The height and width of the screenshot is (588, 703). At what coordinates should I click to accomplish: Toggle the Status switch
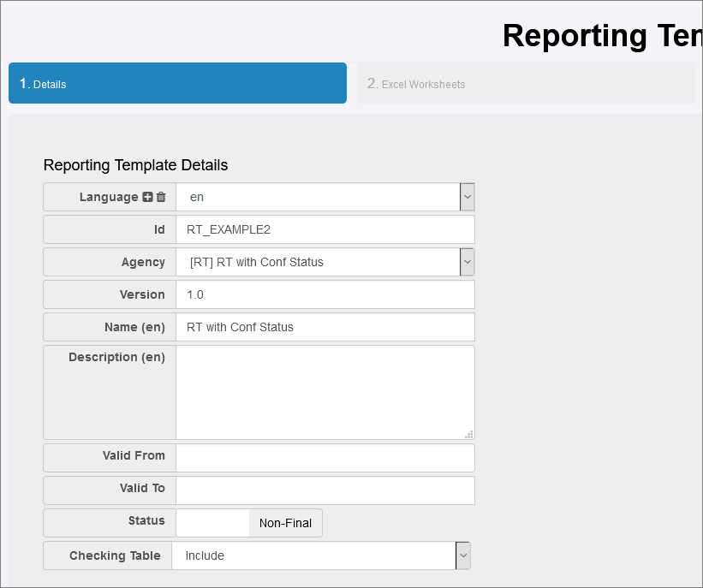pyautogui.click(x=213, y=523)
